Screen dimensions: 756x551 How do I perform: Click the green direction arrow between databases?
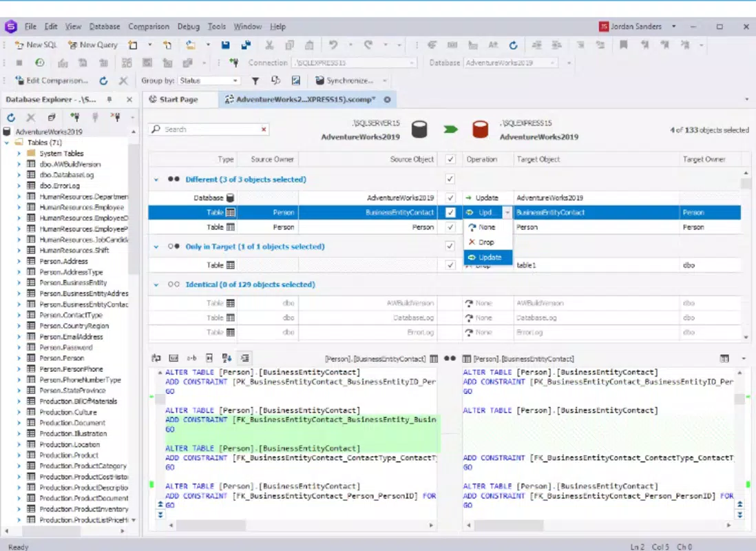[x=450, y=129]
